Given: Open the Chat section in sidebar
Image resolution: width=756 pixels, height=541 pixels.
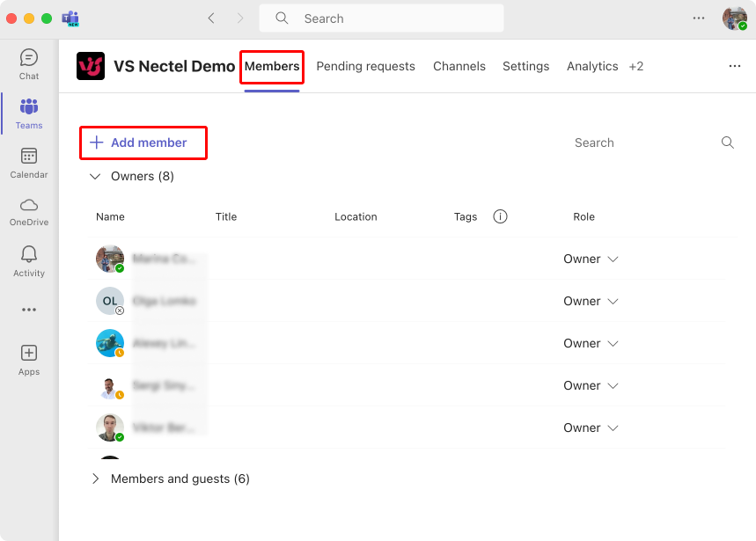Looking at the screenshot, I should pyautogui.click(x=29, y=64).
